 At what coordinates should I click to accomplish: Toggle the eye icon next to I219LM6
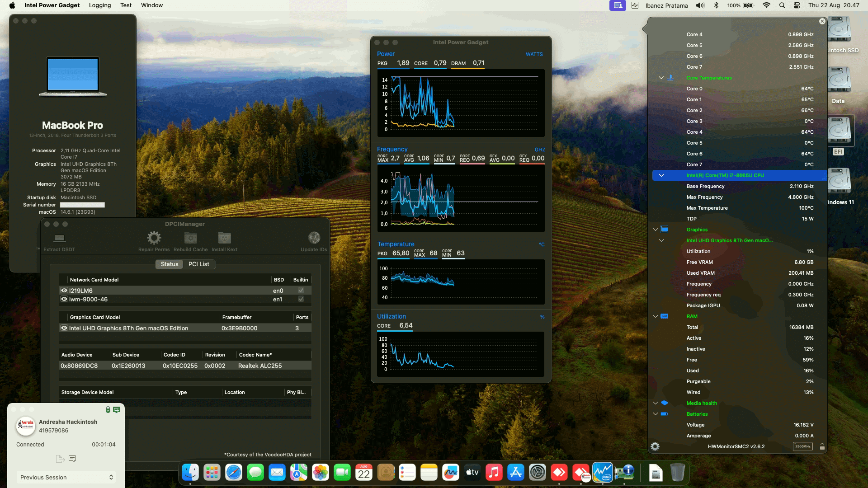(x=64, y=290)
